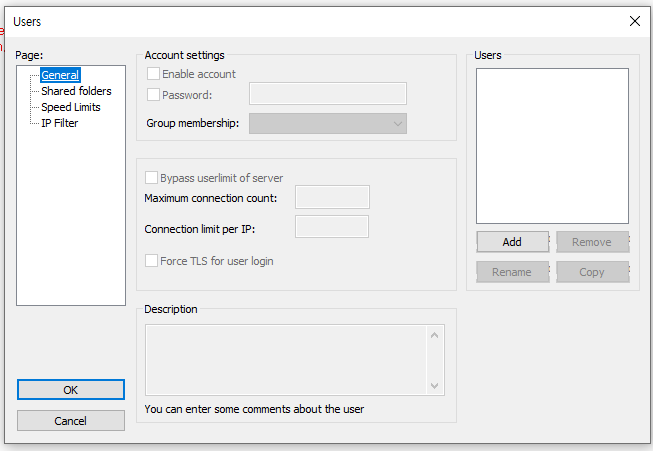Toggle the Password checkbox
The height and width of the screenshot is (451, 653).
tap(153, 95)
